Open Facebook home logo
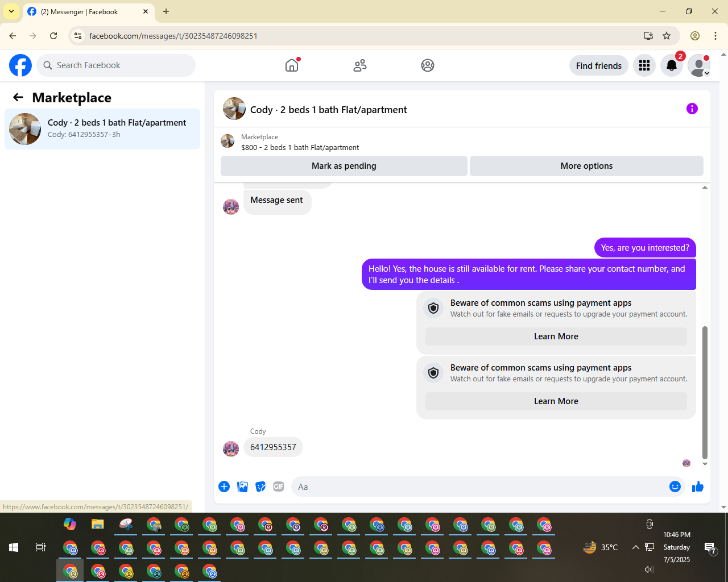 (20, 65)
